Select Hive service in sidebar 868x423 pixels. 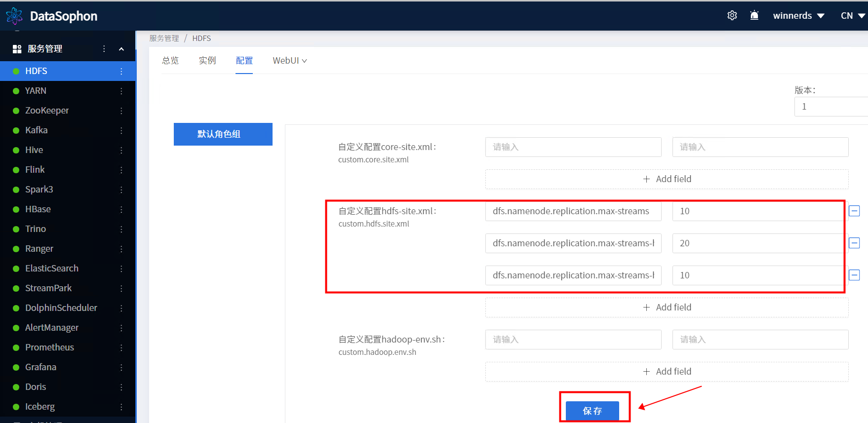(x=68, y=150)
